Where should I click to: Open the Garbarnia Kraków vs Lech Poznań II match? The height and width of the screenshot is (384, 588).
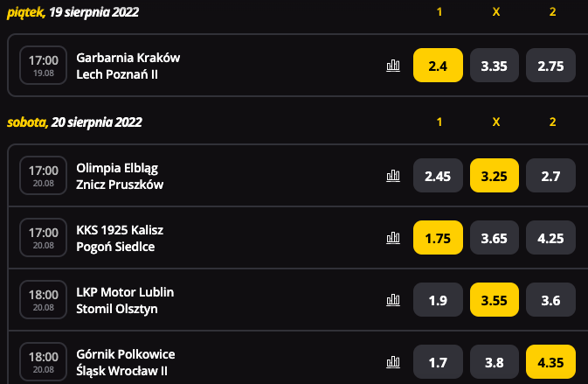pyautogui.click(x=128, y=66)
